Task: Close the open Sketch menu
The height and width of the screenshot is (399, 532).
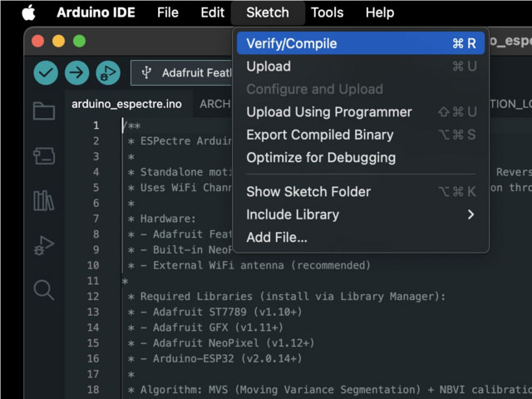Action: click(268, 12)
